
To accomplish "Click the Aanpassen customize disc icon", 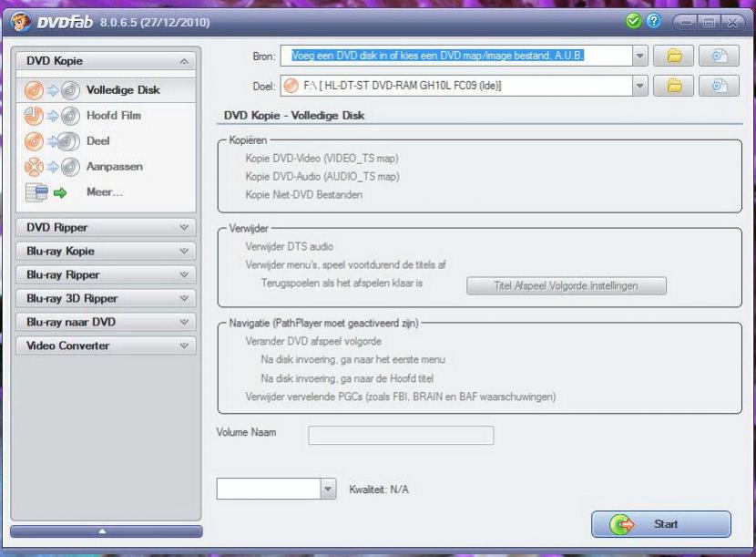I will (52, 167).
